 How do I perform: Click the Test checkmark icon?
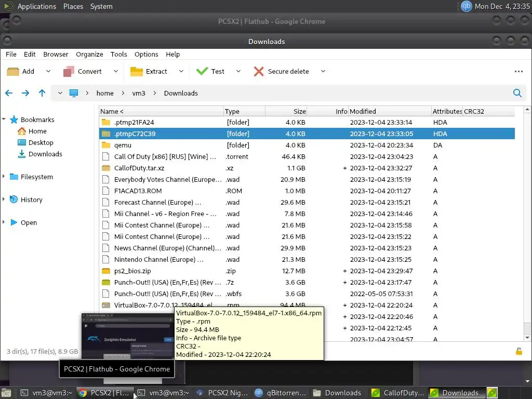(x=202, y=71)
